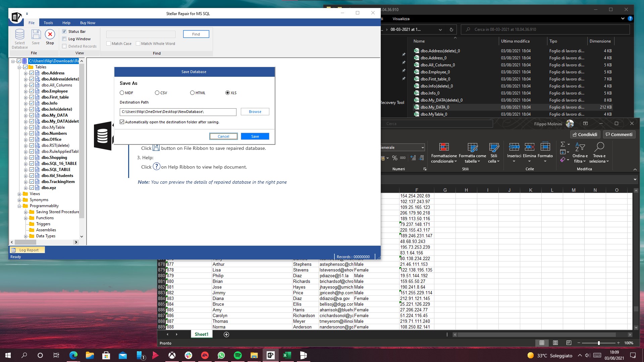Image resolution: width=644 pixels, height=362 pixels.
Task: Open Explorer address path dropdown arrow
Action: [x=440, y=29]
